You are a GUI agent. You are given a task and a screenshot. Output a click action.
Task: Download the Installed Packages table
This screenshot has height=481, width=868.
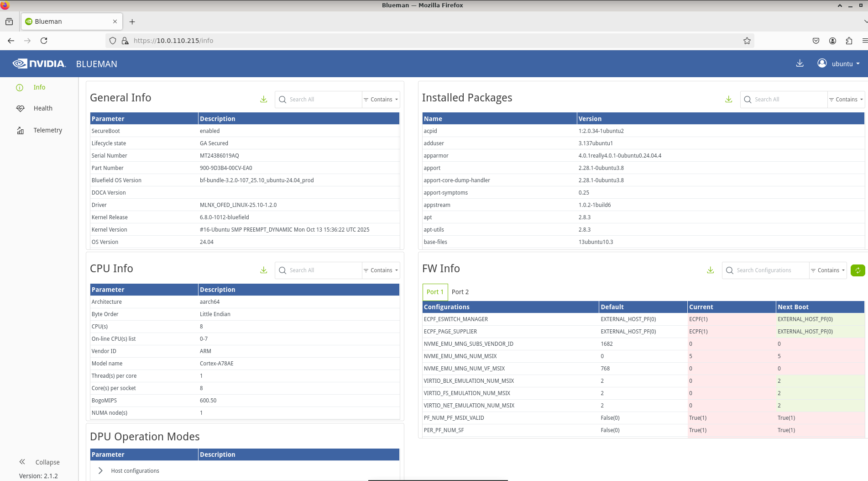[x=729, y=99]
